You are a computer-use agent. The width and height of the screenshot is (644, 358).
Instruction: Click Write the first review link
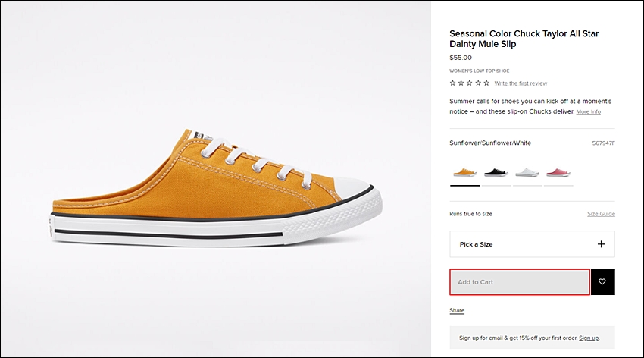pyautogui.click(x=521, y=83)
